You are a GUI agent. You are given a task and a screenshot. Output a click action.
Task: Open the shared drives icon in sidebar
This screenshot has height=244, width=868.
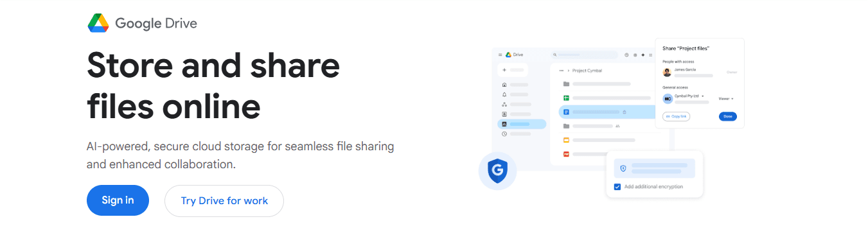point(504,104)
